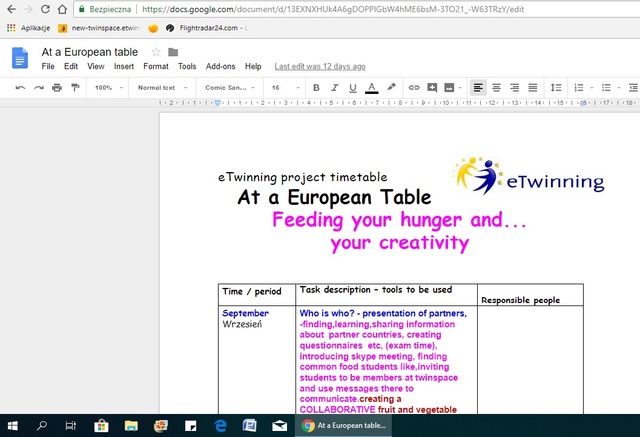The image size is (640, 437).
Task: Click the document title At a European table
Action: point(90,52)
